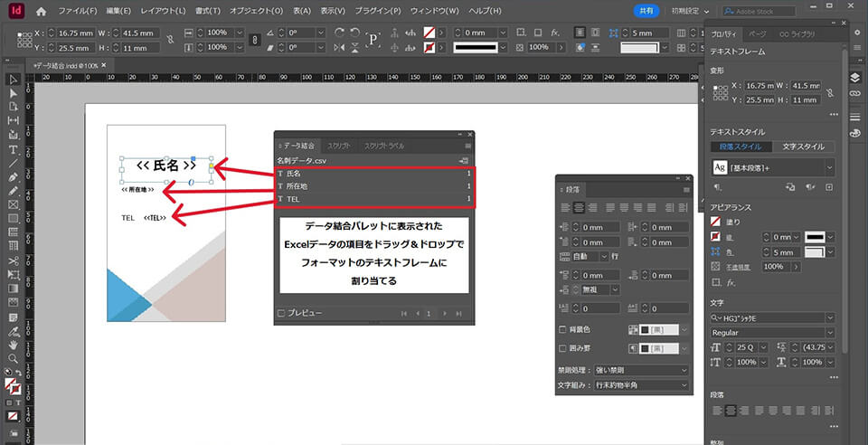Enable the プレビュー checkbox in データ結合 panel
Image resolution: width=868 pixels, height=445 pixels.
click(x=282, y=313)
